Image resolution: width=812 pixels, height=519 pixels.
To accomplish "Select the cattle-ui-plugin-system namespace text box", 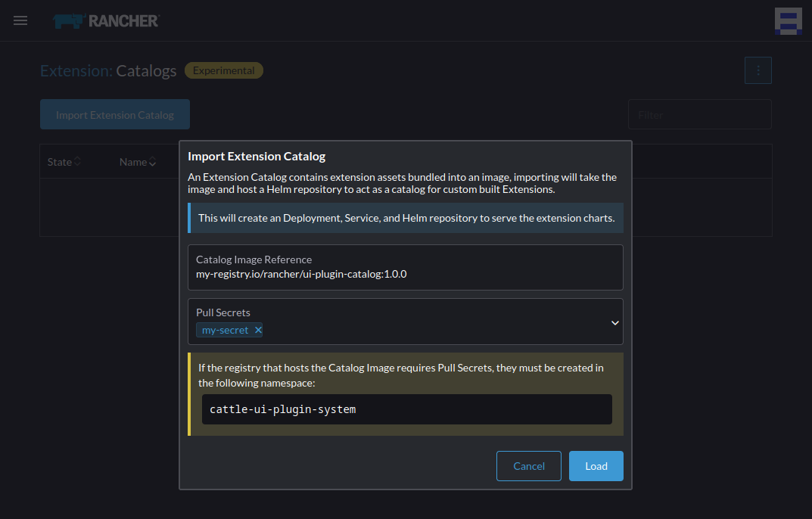I will (406, 409).
